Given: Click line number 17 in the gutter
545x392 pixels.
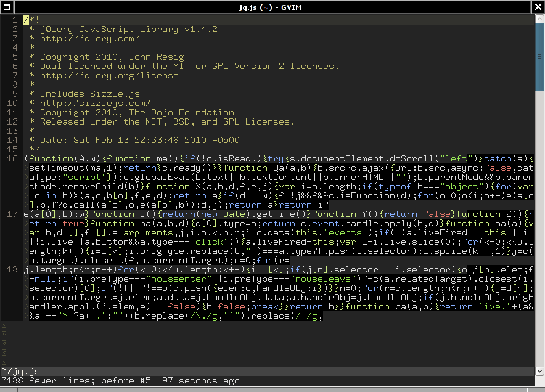Looking at the screenshot, I should pos(12,214).
